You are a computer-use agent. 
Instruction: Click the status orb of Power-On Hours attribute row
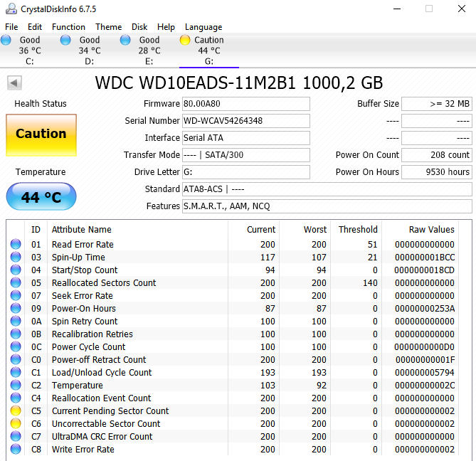click(16, 308)
